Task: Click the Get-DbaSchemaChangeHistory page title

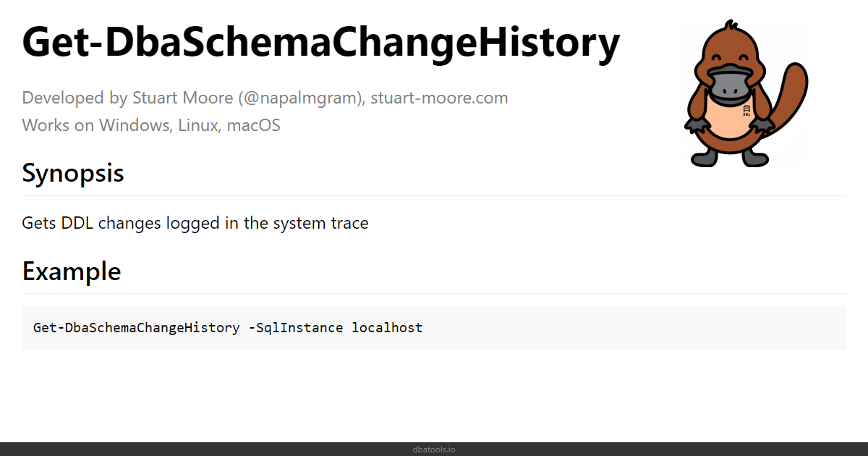Action: (x=321, y=42)
